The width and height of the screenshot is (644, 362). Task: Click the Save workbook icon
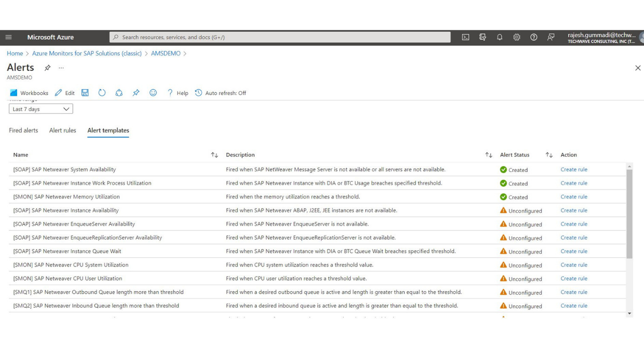pyautogui.click(x=85, y=93)
